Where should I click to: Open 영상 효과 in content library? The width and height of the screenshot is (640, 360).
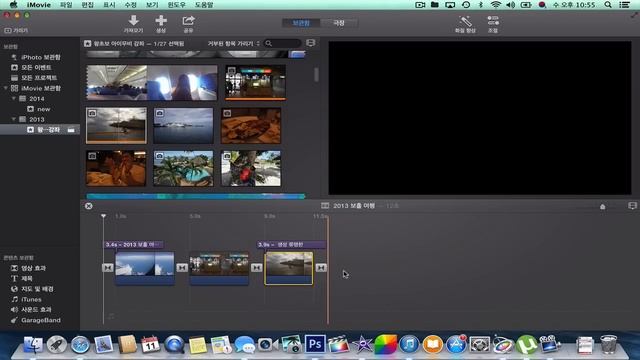[x=33, y=268]
